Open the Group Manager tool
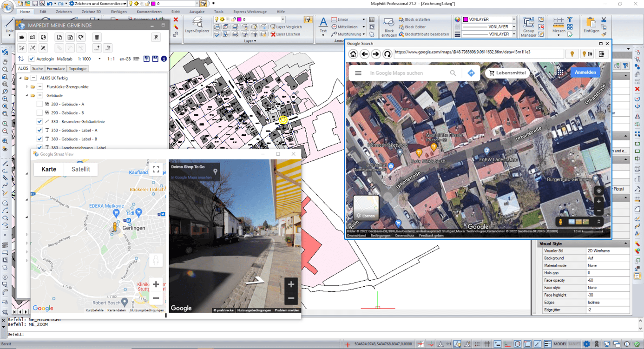Viewport: 644px width, 349px height. (528, 27)
